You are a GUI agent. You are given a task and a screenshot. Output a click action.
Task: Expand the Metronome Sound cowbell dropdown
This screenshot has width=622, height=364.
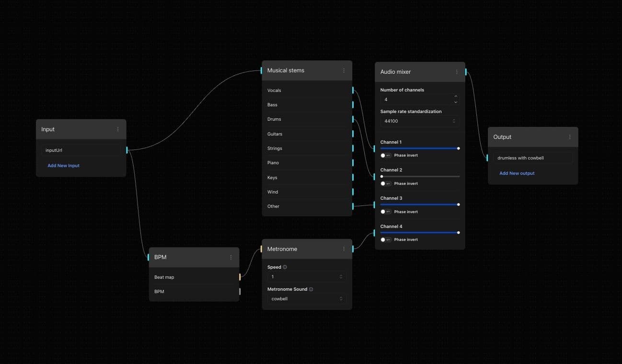pos(306,299)
